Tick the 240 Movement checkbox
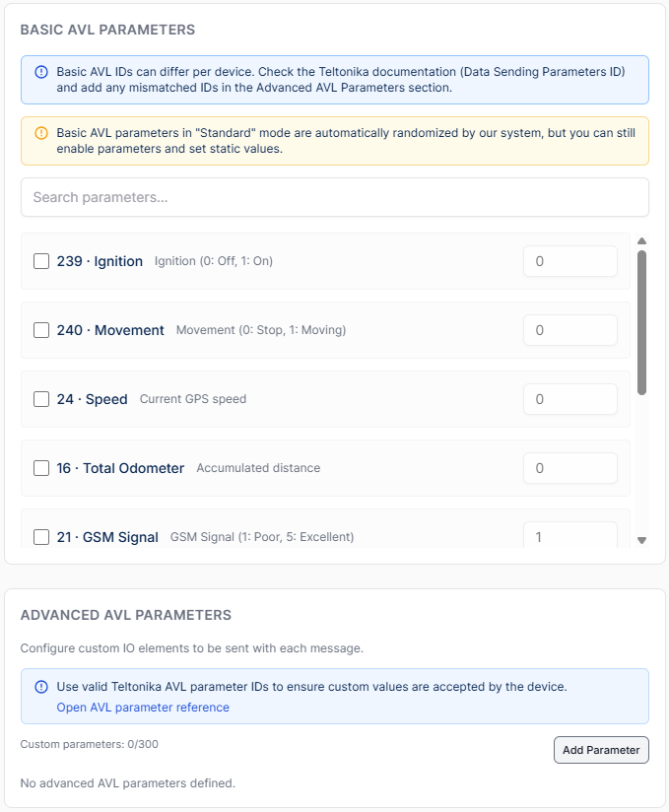669x812 pixels. [x=41, y=330]
